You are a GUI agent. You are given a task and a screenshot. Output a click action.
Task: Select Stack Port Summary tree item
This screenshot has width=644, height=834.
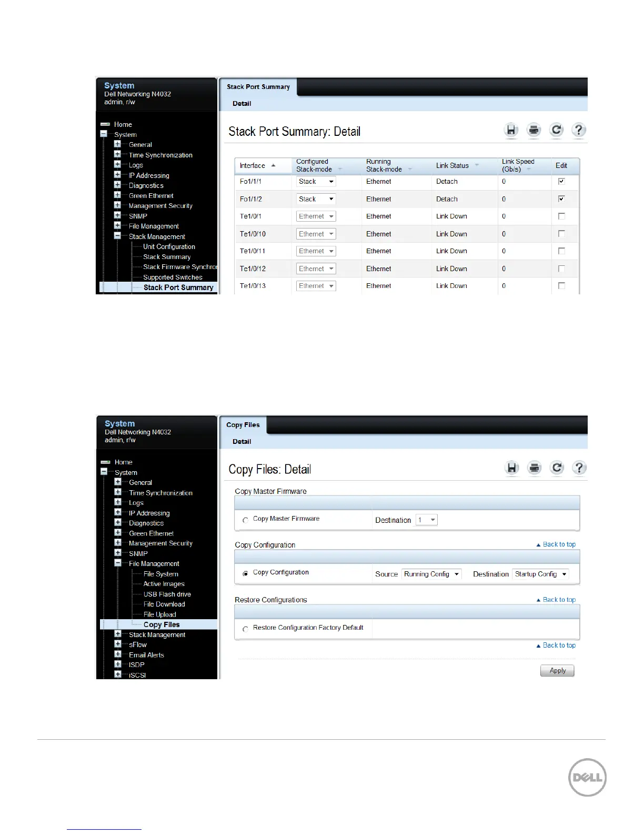[x=178, y=287]
